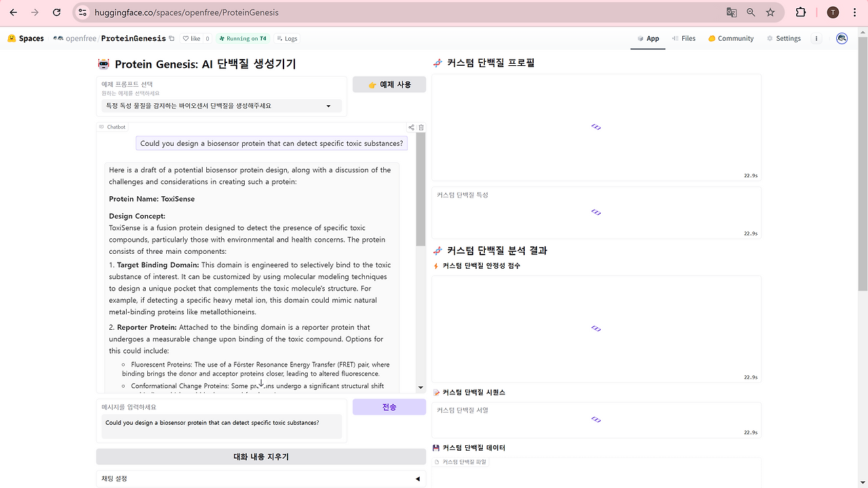Viewport: 868px width, 488px height.
Task: Click the Running on T4 status badge
Action: (x=243, y=39)
